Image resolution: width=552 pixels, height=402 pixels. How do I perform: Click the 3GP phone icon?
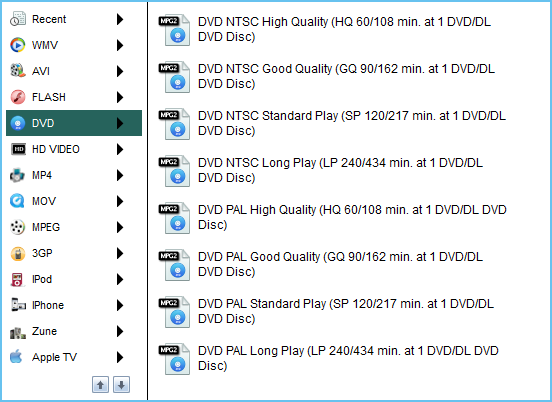(18, 253)
